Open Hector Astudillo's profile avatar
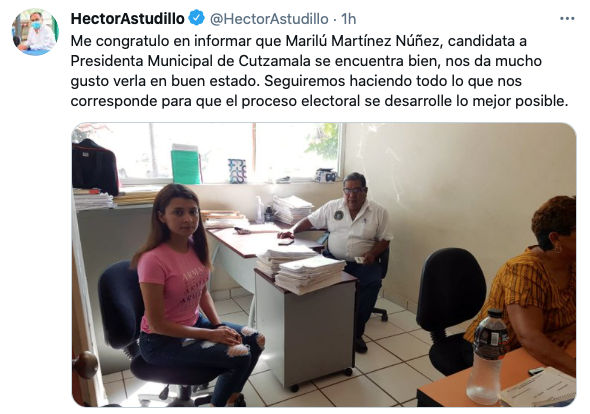This screenshot has width=590, height=414. pos(35,32)
